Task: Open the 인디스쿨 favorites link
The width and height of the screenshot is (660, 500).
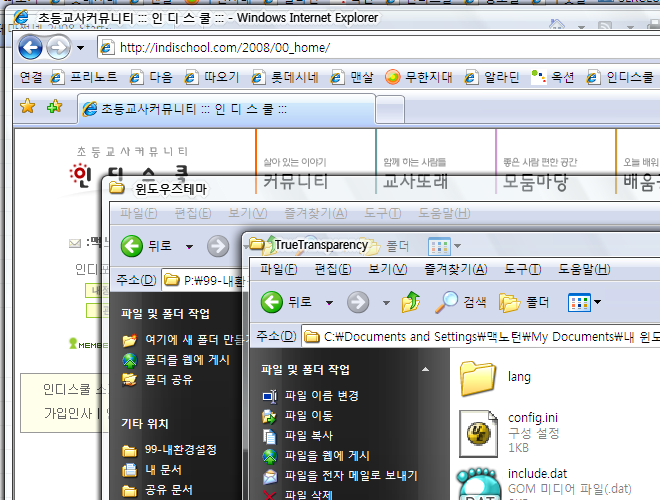Action: (620, 77)
